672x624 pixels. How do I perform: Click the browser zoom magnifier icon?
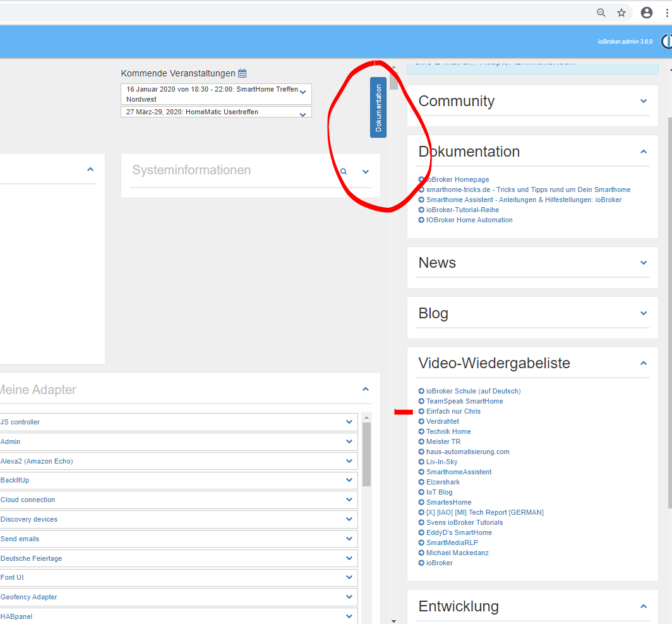[601, 13]
